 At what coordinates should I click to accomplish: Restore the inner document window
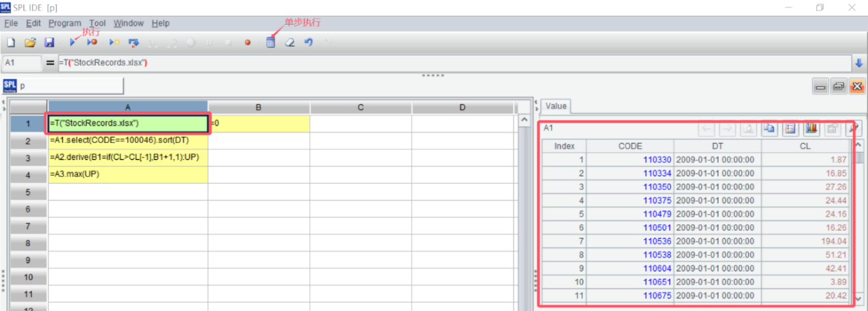tap(839, 86)
